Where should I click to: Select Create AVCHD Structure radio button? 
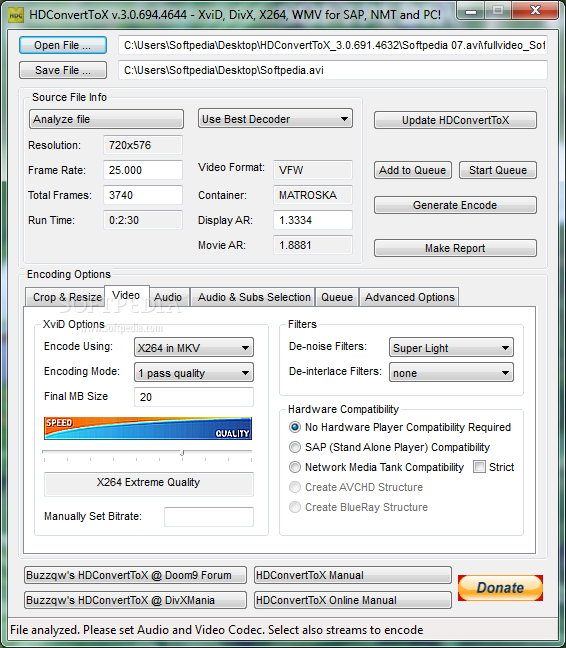point(356,487)
